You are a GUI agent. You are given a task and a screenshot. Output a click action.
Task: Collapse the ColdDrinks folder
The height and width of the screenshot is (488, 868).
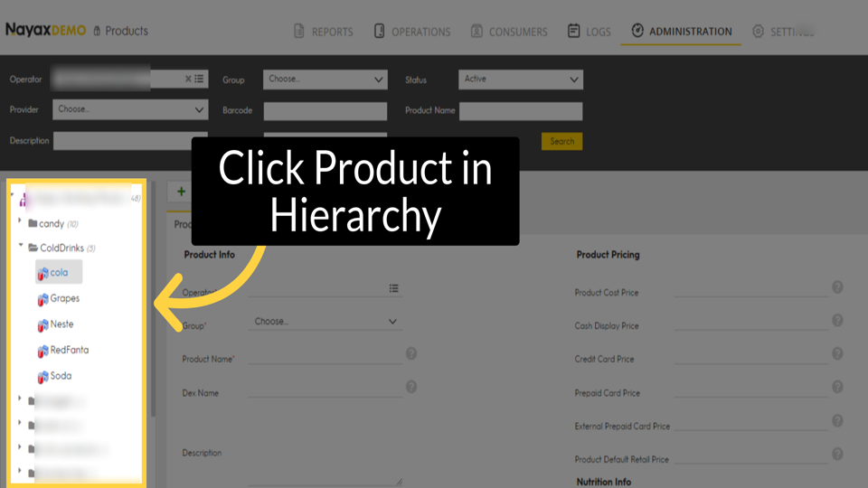pos(21,245)
